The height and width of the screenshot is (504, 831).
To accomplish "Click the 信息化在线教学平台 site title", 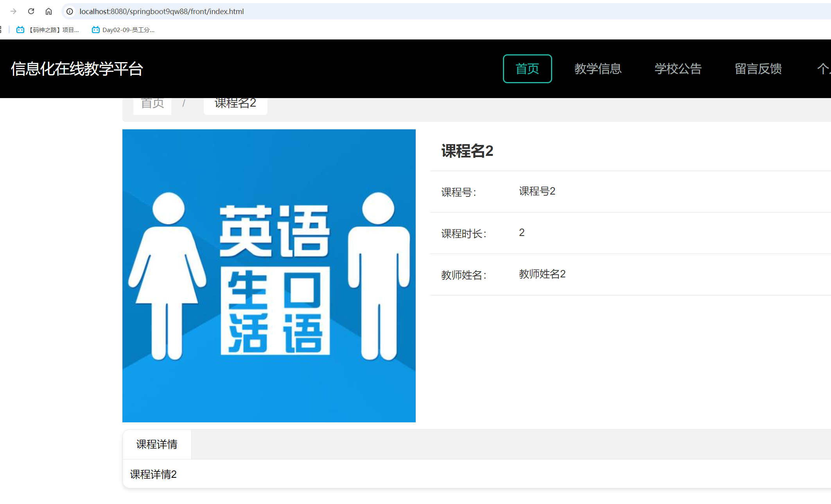I will pos(77,69).
